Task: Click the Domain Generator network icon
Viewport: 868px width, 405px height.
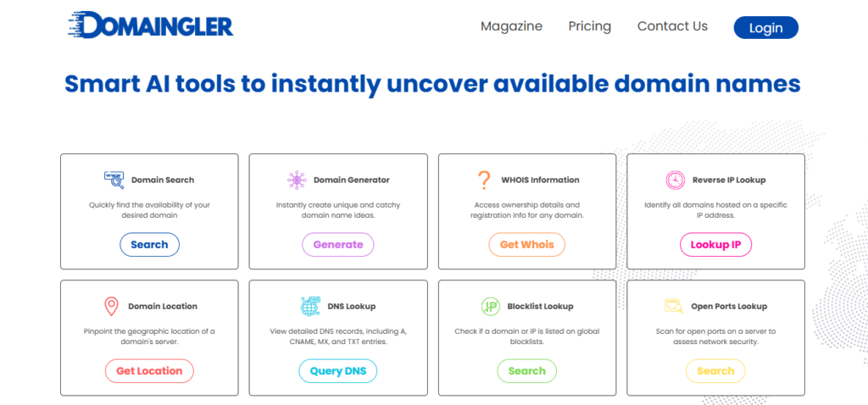Action: click(297, 180)
